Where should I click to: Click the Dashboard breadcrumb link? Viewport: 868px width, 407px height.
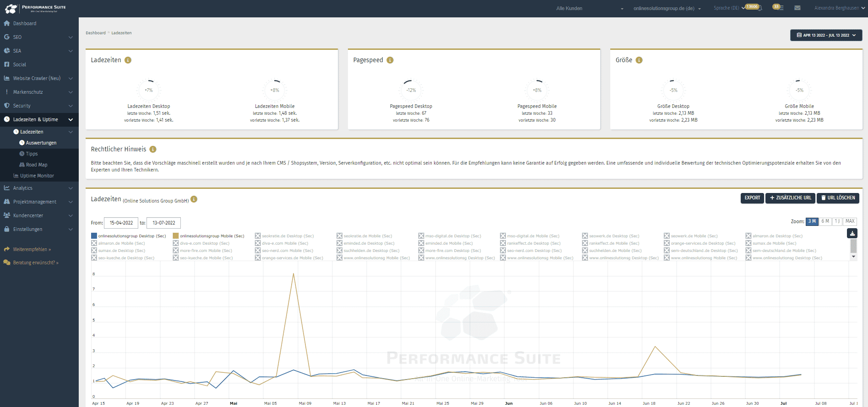pyautogui.click(x=96, y=33)
